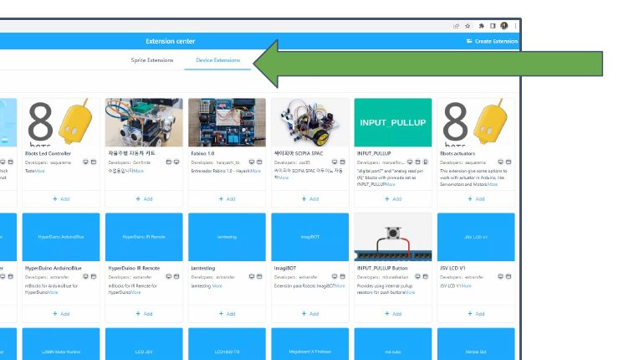Image resolution: width=644 pixels, height=360 pixels.
Task: Click desktop platform icon on INPUT_PULLUP card
Action: pyautogui.click(x=410, y=162)
